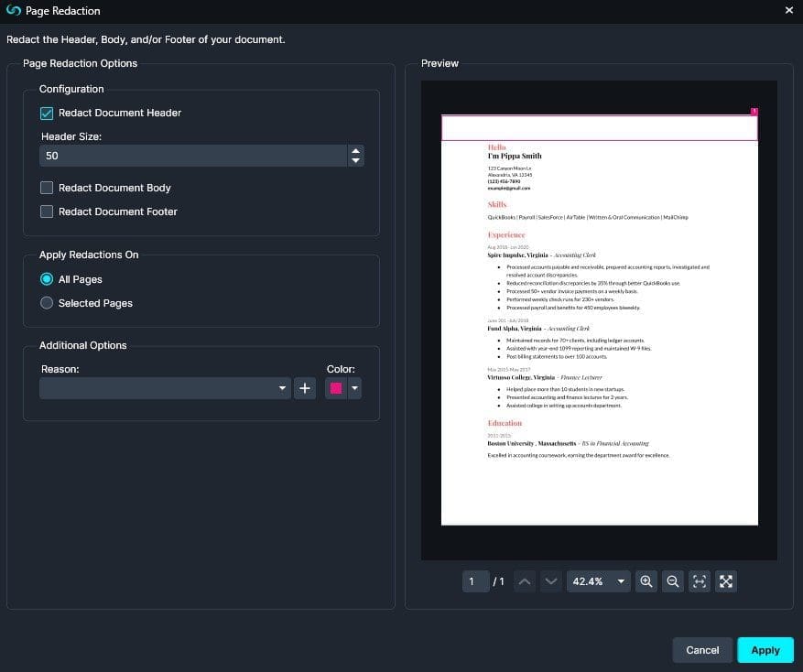Enable Redact Document Body
This screenshot has height=672, width=803.
tap(47, 188)
